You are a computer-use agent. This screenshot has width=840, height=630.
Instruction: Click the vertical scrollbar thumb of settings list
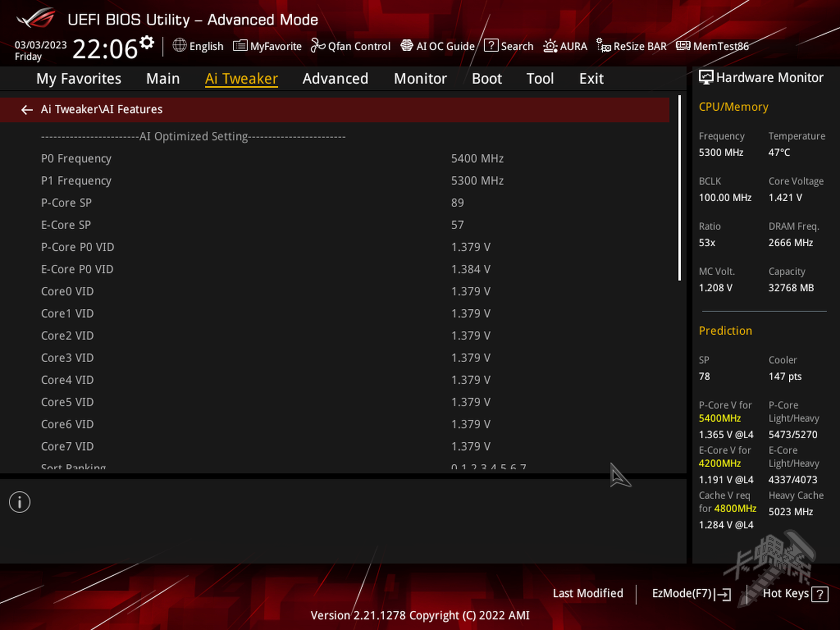679,188
